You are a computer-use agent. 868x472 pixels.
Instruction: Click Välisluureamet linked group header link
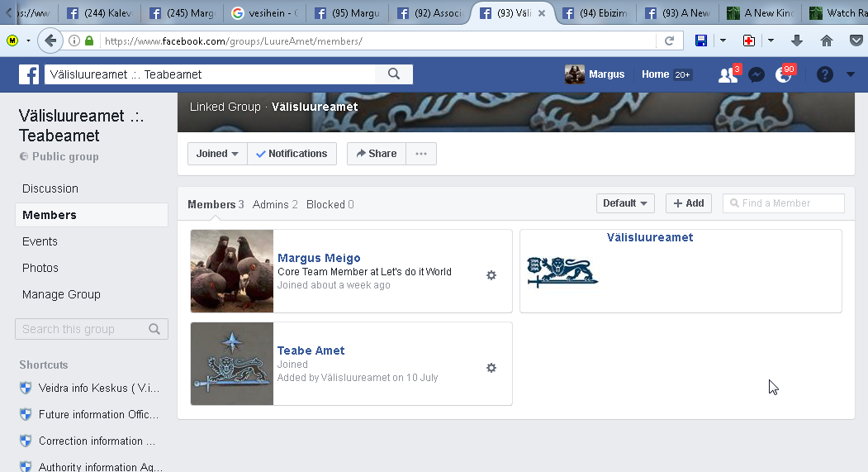(315, 107)
